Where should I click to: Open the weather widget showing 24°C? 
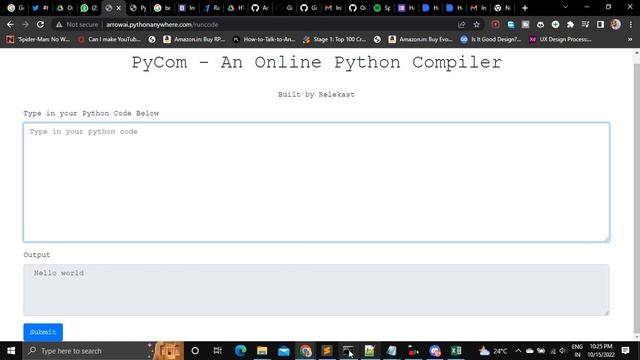[493, 351]
